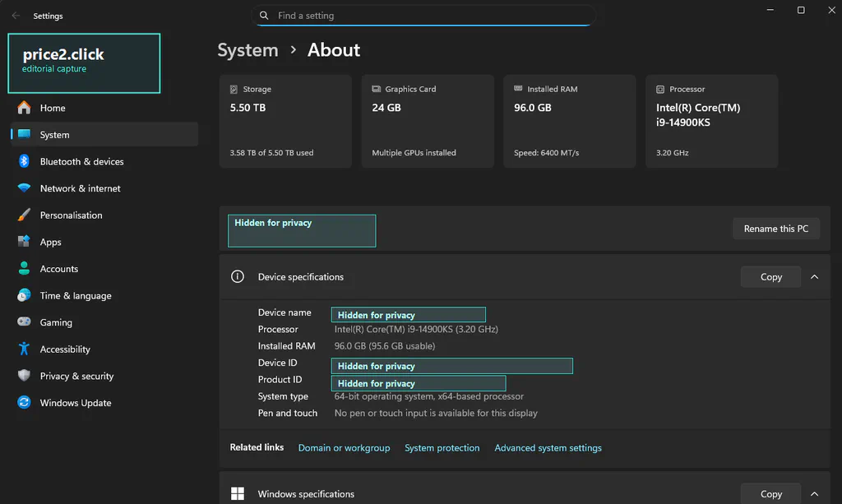Click the Installed RAM icon

click(x=518, y=89)
